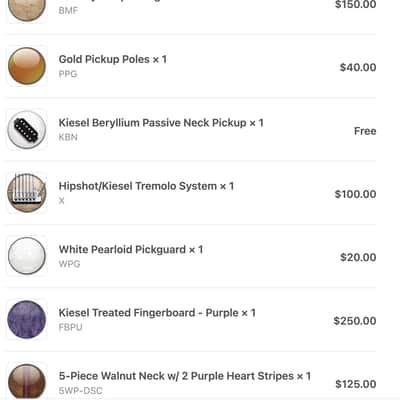Click the PPG product code
Image resolution: width=400 pixels, height=400 pixels.
click(68, 74)
